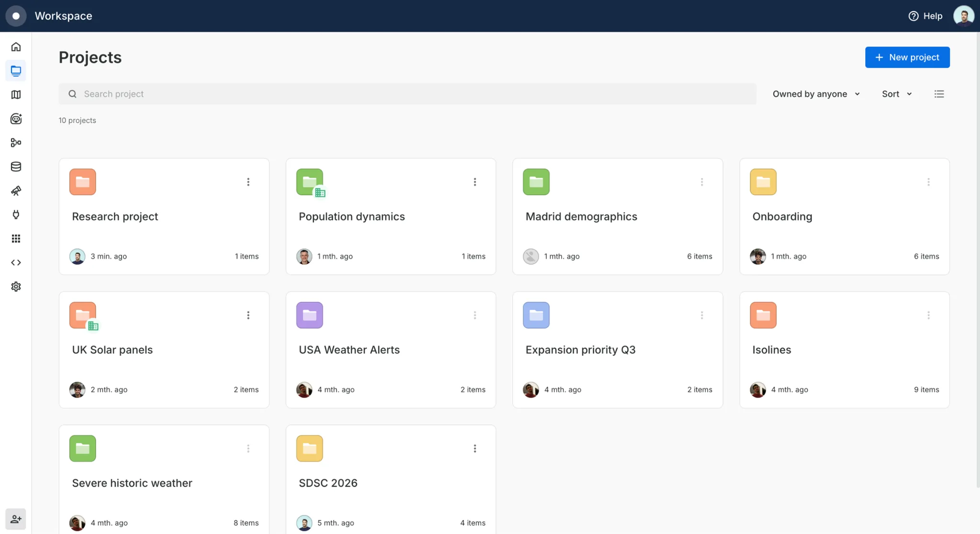
Task: Open options menu for Expansion priority Q3 card
Action: pos(702,315)
